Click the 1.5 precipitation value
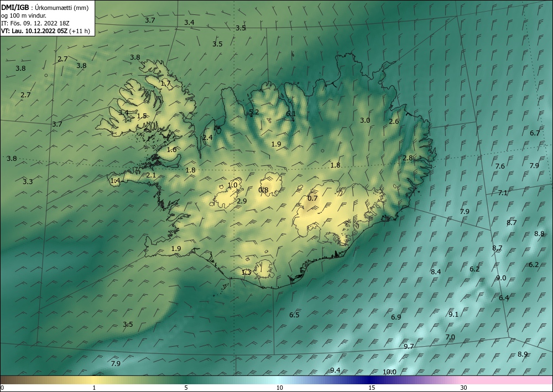 142,116
